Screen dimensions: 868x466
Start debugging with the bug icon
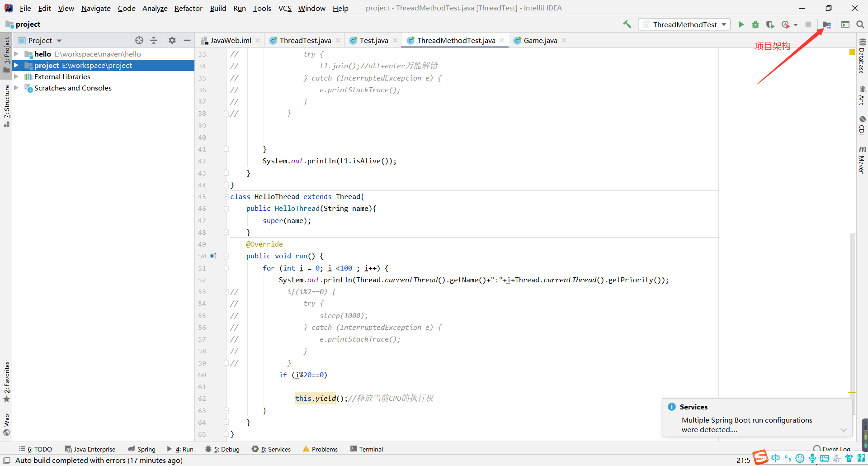coord(755,24)
